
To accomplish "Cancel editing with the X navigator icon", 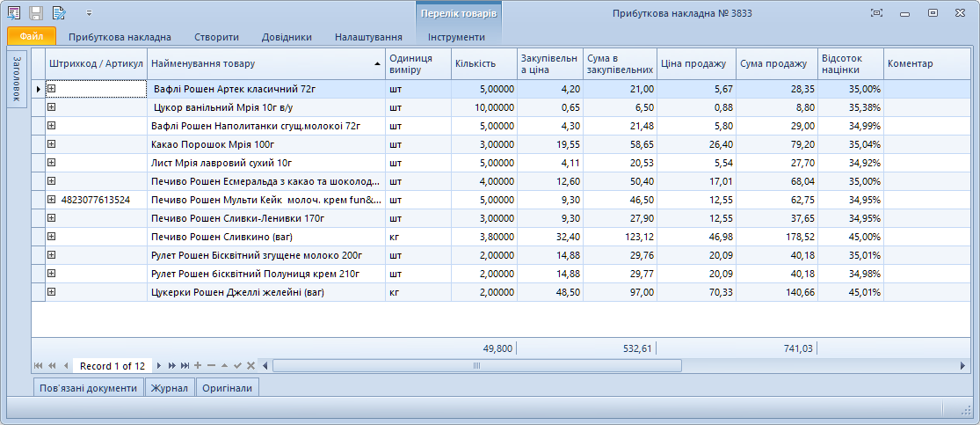I will (250, 365).
